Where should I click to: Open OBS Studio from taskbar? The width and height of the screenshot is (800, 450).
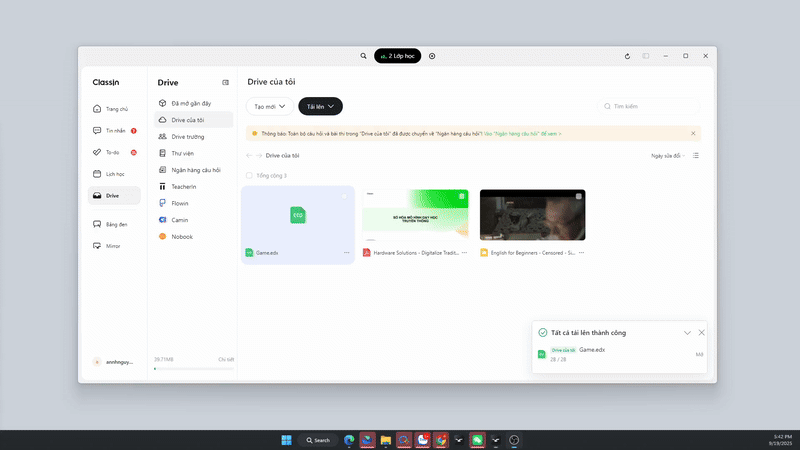pyautogui.click(x=514, y=440)
